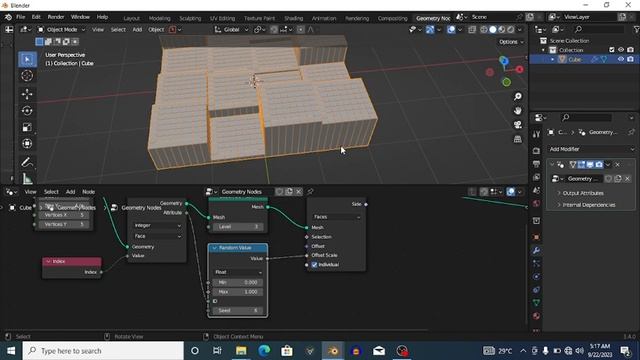Open the Faces mode dropdown on Extrude node
The height and width of the screenshot is (360, 640).
(x=336, y=217)
